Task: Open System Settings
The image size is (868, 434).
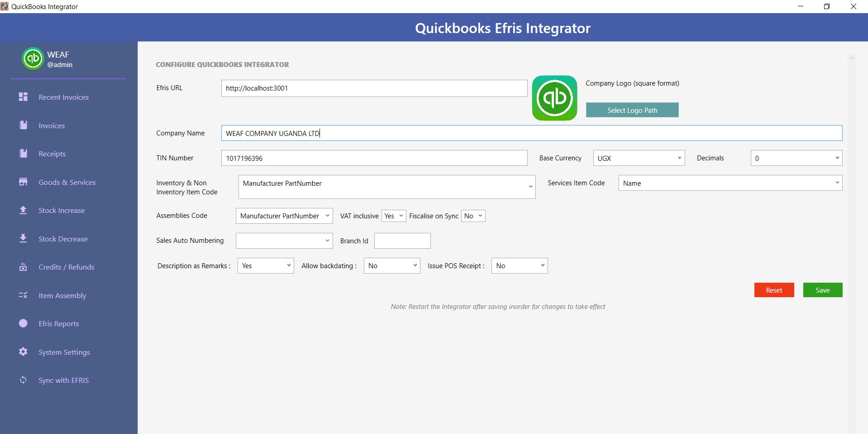Action: (x=64, y=352)
